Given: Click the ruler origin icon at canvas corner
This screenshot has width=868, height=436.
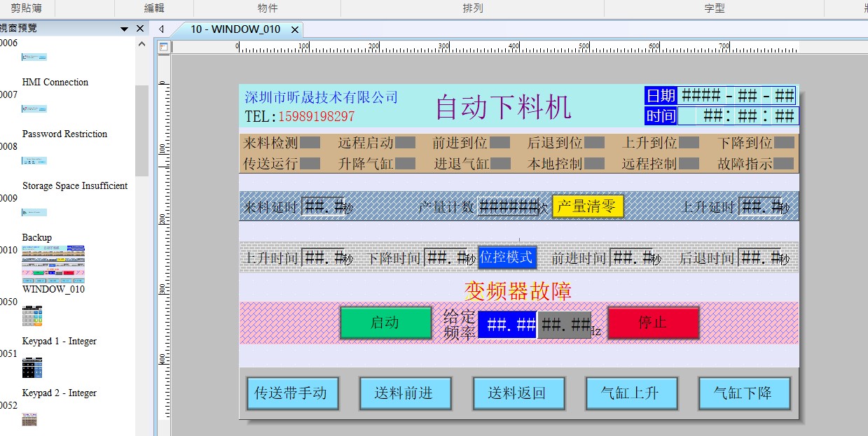Looking at the screenshot, I should (x=163, y=47).
